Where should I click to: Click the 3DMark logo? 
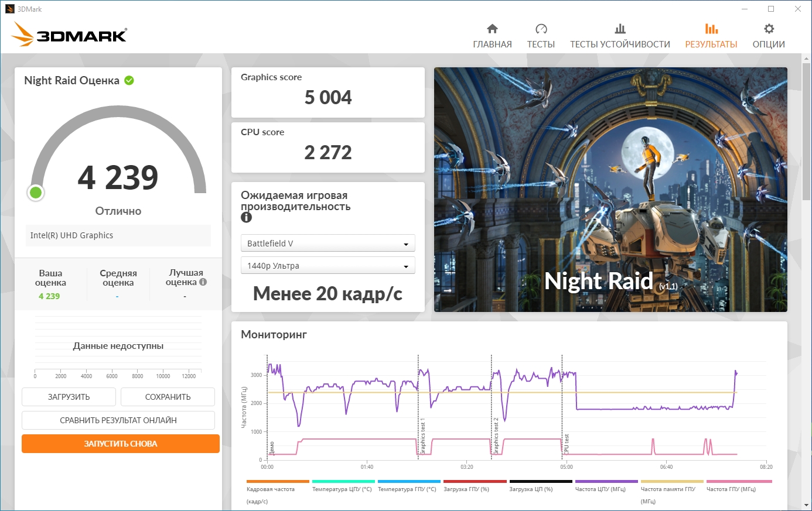pyautogui.click(x=69, y=35)
